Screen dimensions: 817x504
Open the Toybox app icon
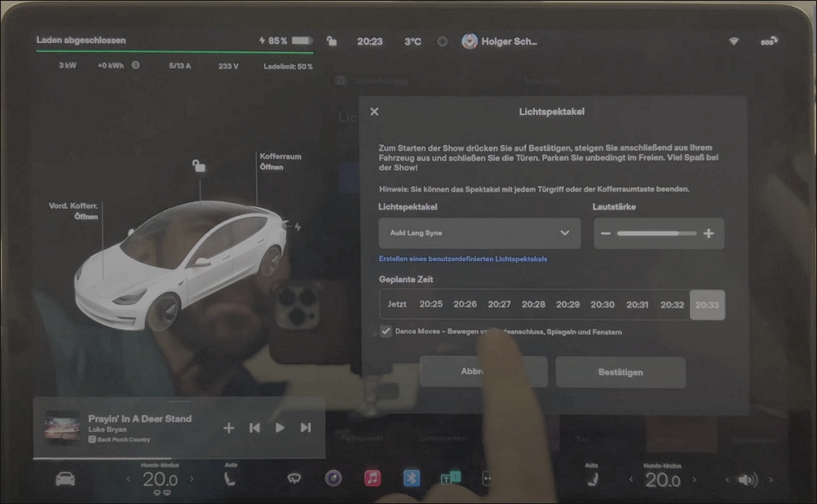450,478
